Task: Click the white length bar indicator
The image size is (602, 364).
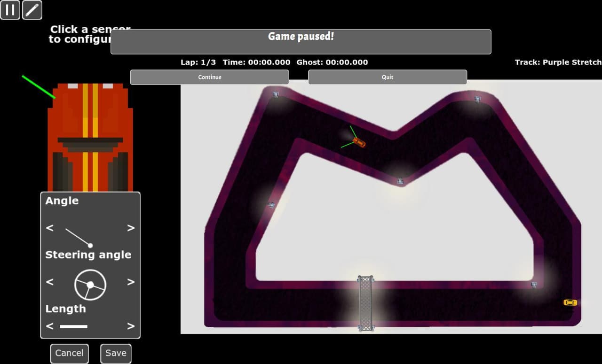Action: tap(74, 326)
